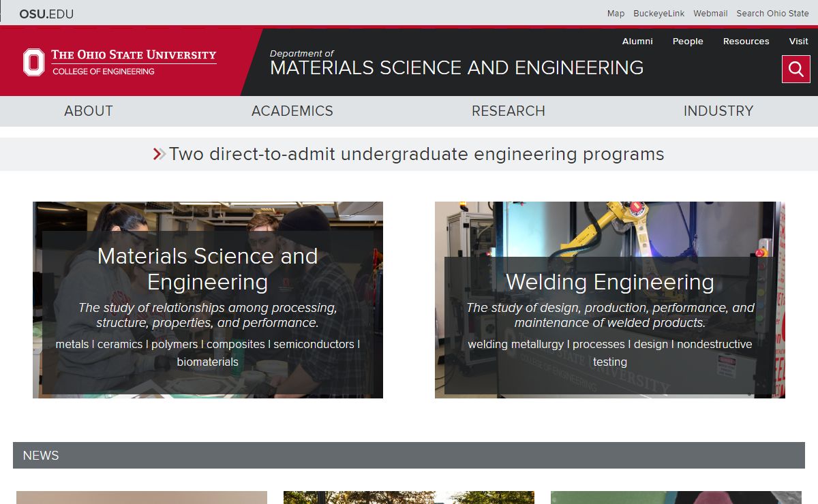
Task: Click the third news thumbnail below NEWS
Action: point(676,498)
